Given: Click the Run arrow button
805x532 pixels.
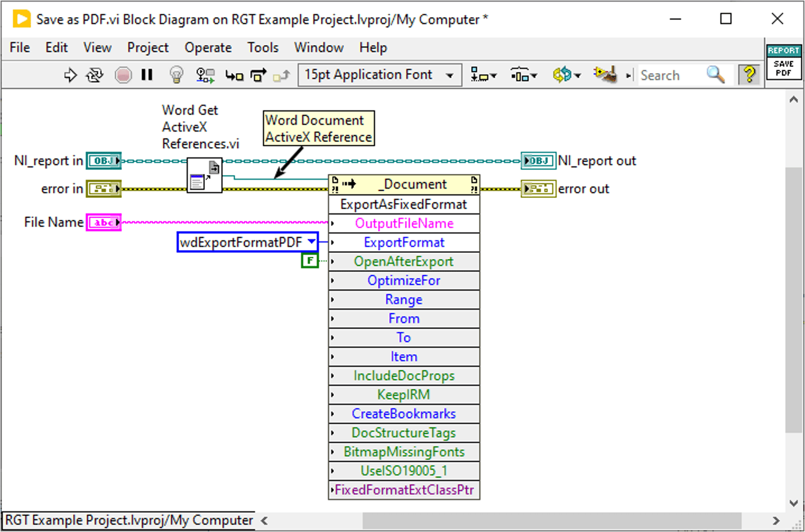Looking at the screenshot, I should point(70,75).
